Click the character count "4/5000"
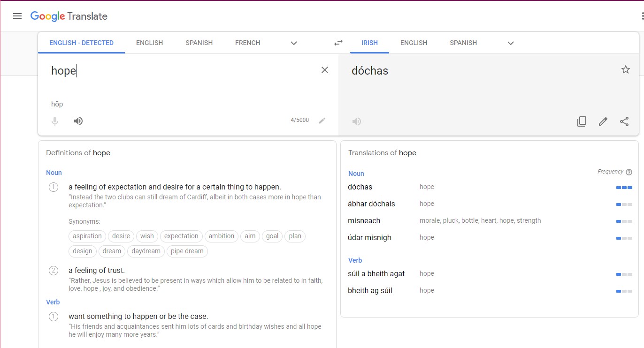644x348 pixels. click(300, 120)
